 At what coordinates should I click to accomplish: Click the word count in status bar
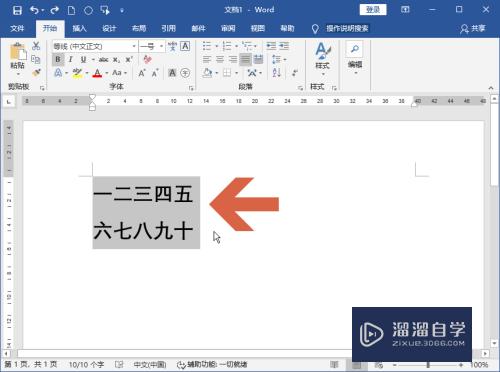click(86, 365)
